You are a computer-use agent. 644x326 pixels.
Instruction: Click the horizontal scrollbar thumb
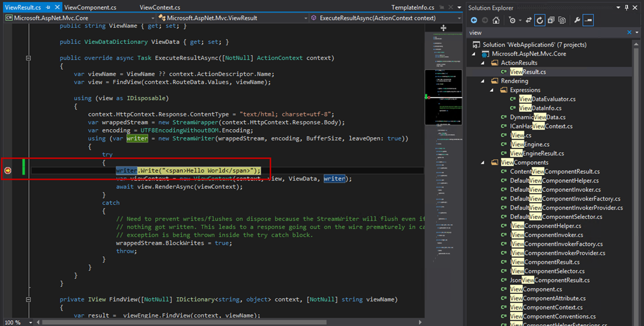(x=184, y=322)
